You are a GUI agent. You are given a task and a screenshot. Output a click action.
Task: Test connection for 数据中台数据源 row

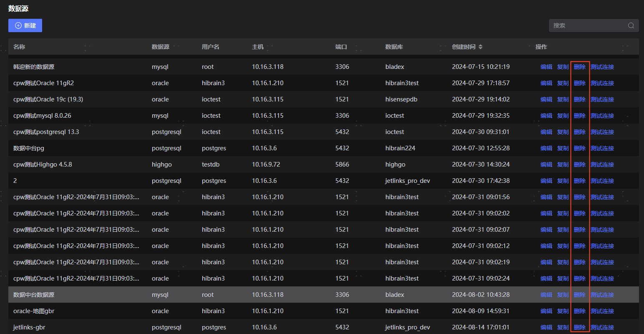pyautogui.click(x=602, y=295)
